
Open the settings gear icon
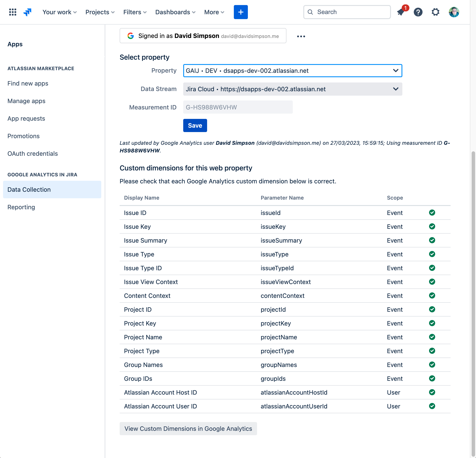tap(435, 12)
